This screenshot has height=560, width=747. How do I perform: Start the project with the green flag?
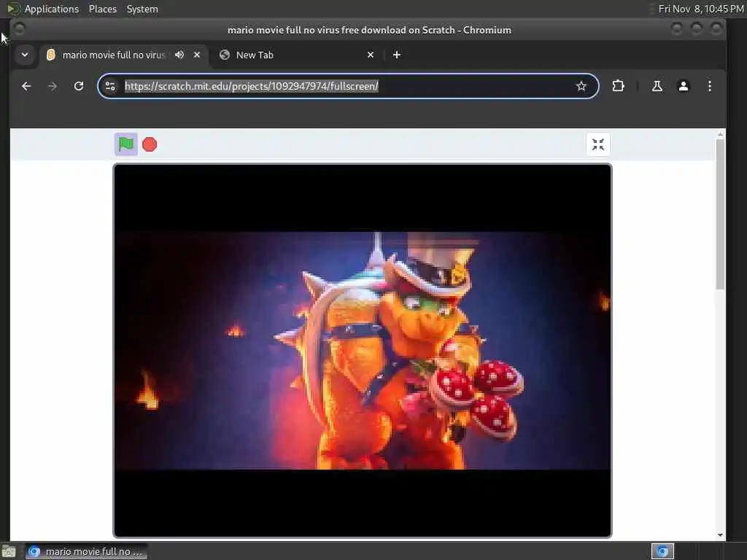[x=126, y=144]
